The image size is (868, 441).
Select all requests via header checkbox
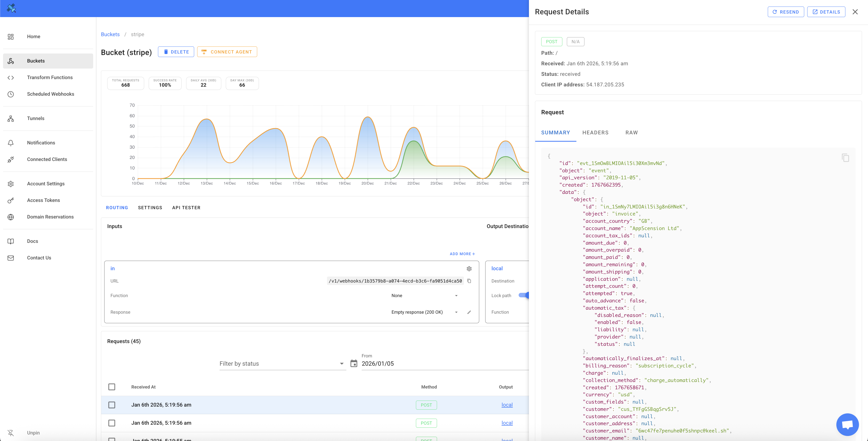coord(112,387)
